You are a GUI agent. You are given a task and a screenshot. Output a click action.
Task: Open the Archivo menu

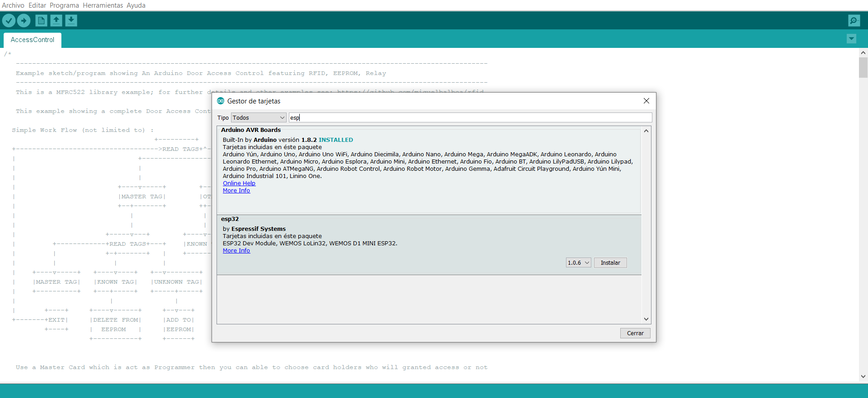(13, 5)
